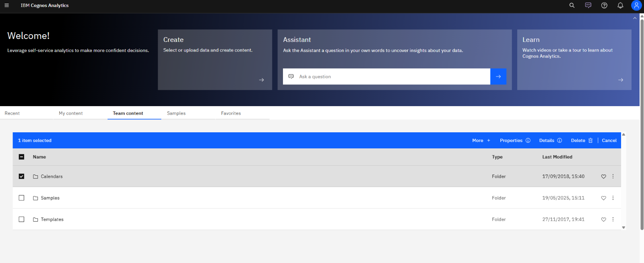Open the Assistant chat icon in header
The height and width of the screenshot is (263, 644).
pos(588,5)
